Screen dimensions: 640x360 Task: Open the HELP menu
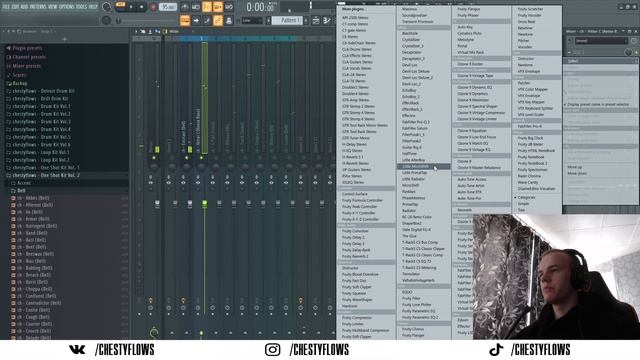tap(93, 7)
